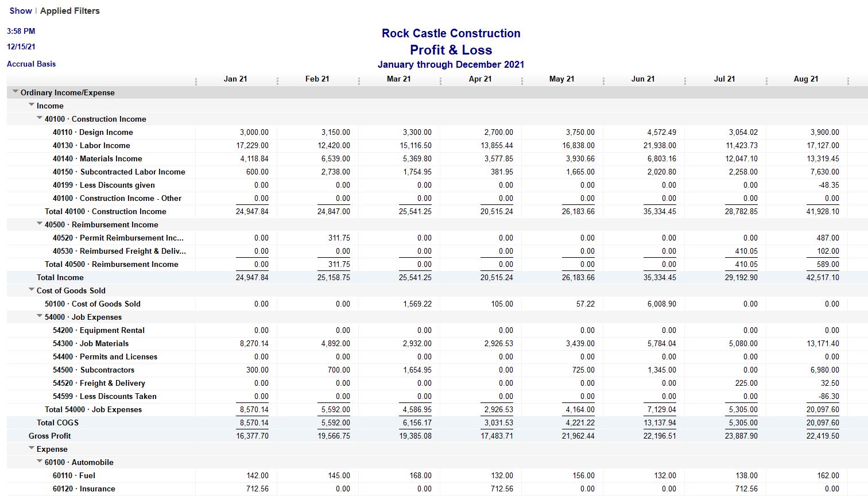
Task: Click Materials Income Aug value 13,319.45
Action: click(x=823, y=158)
